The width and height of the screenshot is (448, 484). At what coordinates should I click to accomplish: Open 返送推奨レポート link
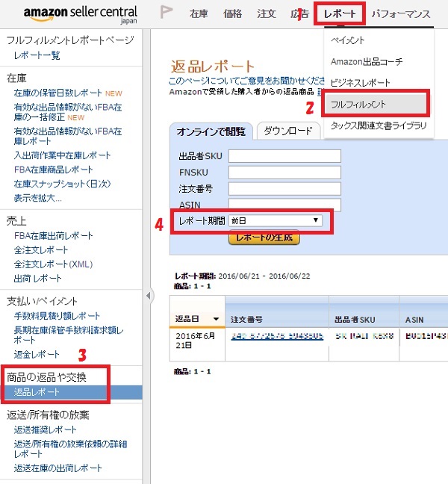click(x=45, y=429)
